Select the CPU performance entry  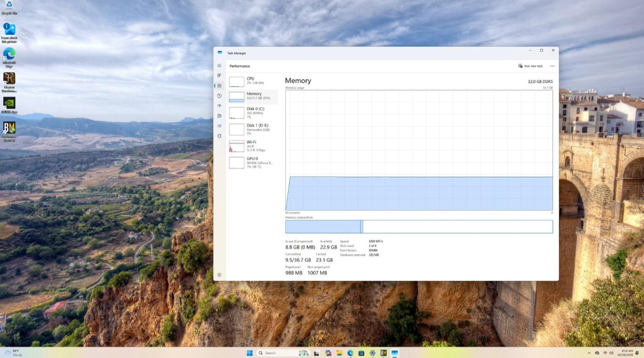click(252, 81)
